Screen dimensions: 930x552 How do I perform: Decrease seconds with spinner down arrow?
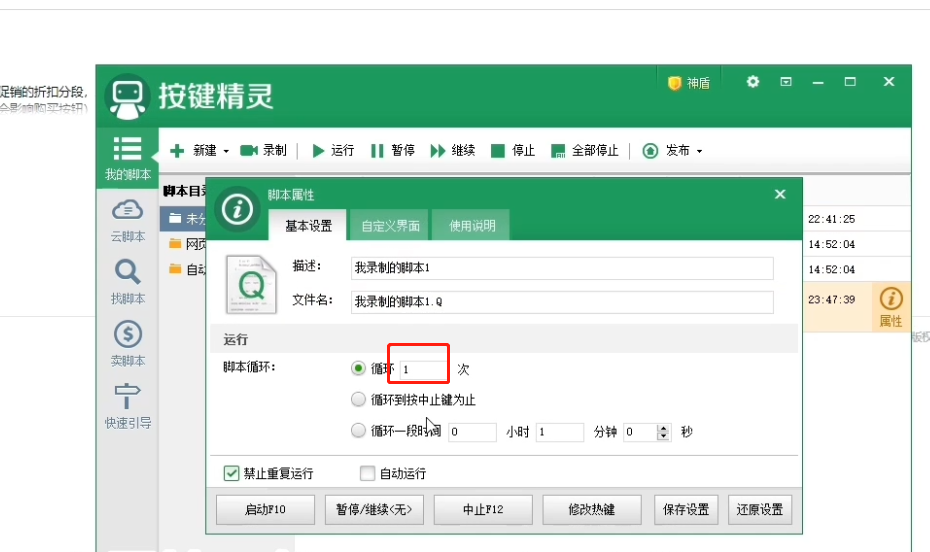[x=664, y=436]
